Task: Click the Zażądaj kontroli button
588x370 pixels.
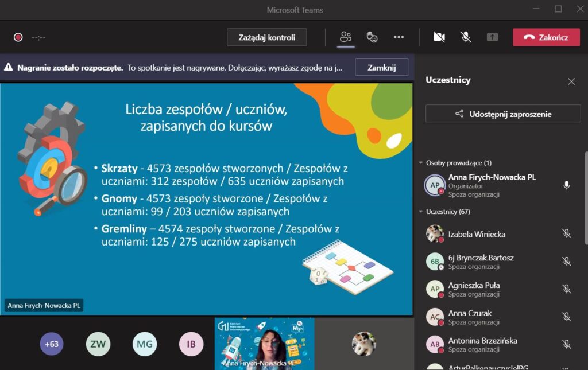Action: [267, 37]
